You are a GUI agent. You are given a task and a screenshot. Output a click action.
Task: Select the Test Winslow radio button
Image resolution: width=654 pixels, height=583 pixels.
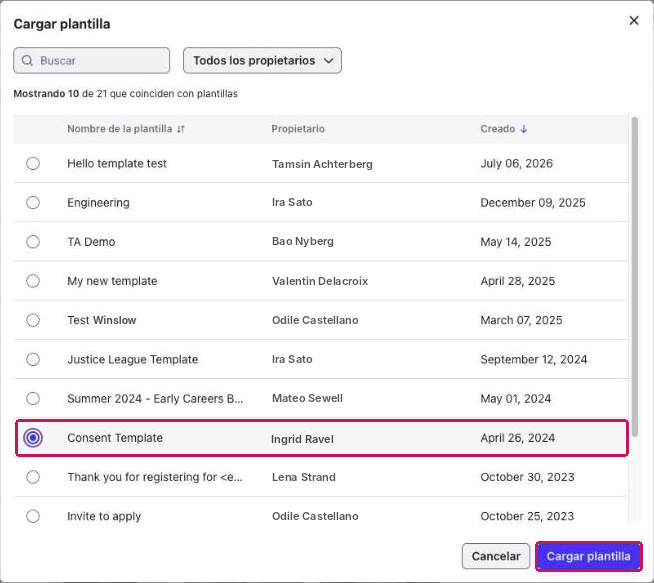(x=33, y=320)
